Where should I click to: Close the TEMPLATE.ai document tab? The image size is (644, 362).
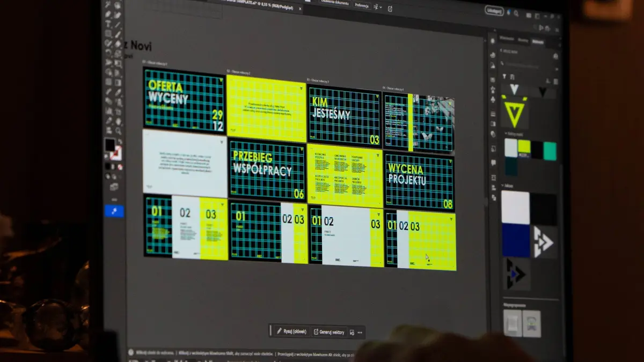300,9
